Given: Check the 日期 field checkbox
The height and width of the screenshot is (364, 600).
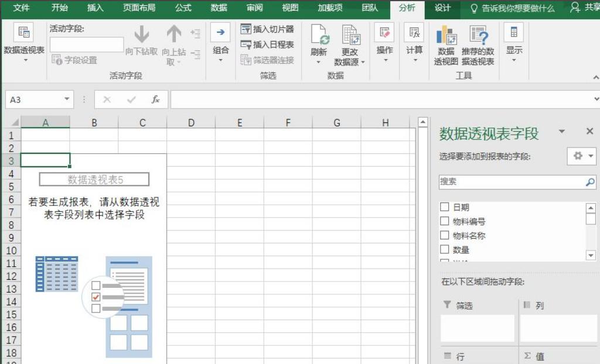Looking at the screenshot, I should [x=444, y=207].
